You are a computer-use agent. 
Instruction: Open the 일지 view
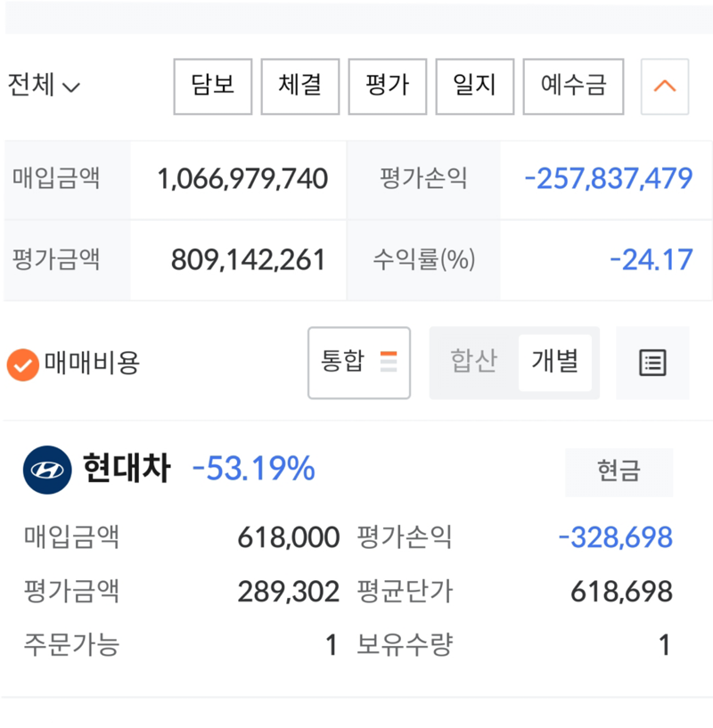click(475, 86)
